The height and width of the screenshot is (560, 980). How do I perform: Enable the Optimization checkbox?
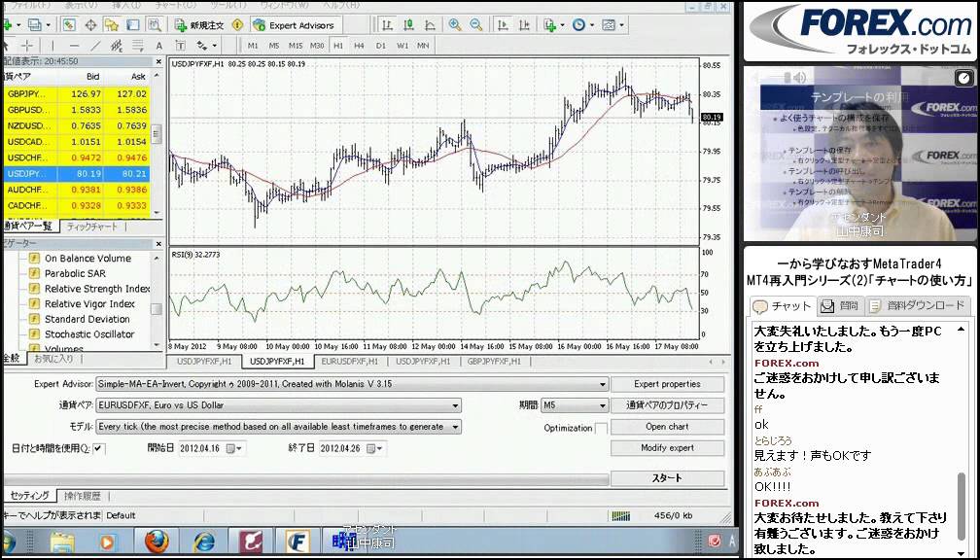point(601,428)
